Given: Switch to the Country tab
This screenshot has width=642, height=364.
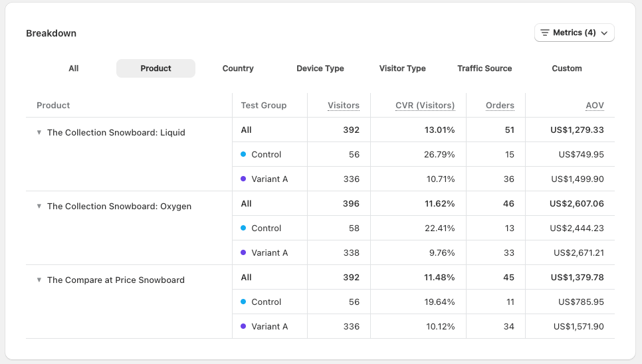Looking at the screenshot, I should click(x=238, y=68).
